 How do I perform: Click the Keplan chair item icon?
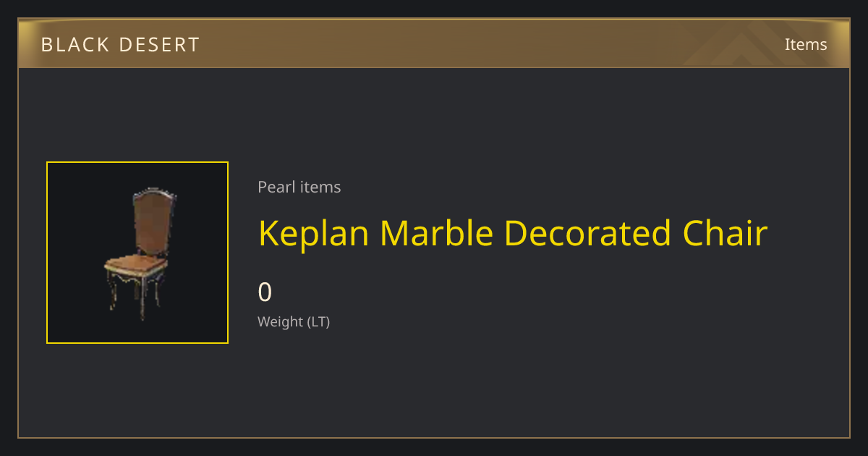[137, 253]
